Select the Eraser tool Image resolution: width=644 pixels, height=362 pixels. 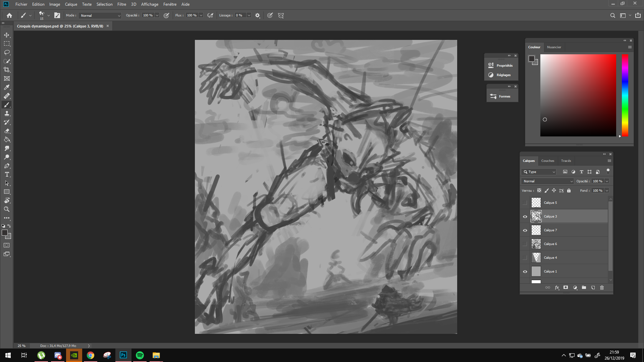click(x=7, y=131)
